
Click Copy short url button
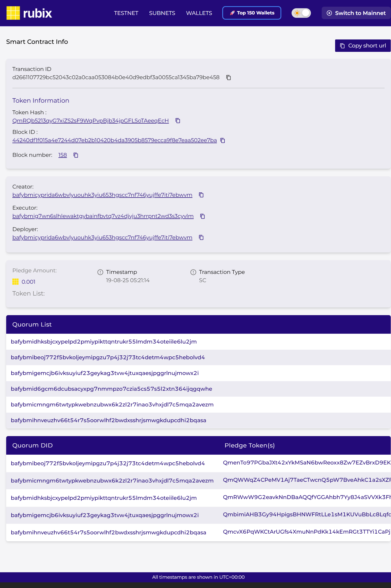click(x=363, y=46)
